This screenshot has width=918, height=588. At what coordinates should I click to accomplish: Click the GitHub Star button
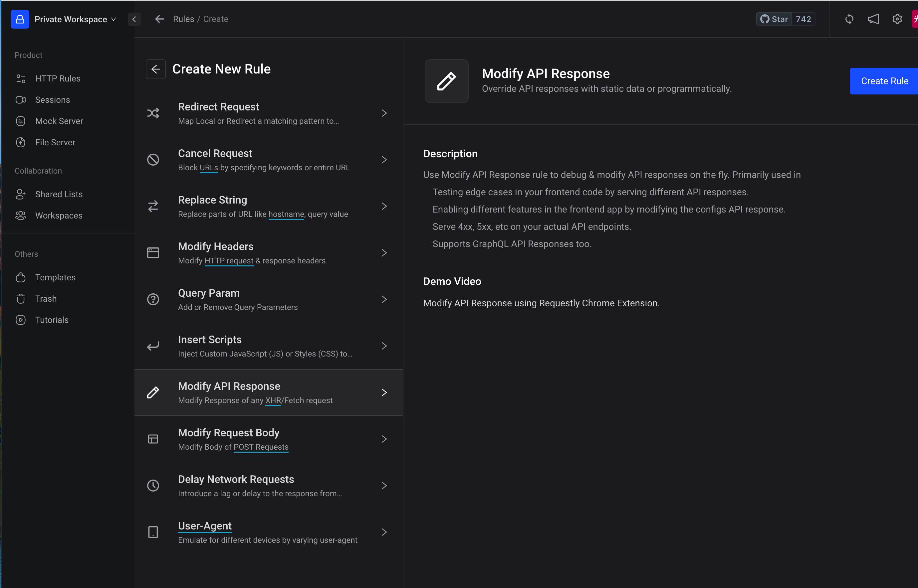pyautogui.click(x=774, y=19)
